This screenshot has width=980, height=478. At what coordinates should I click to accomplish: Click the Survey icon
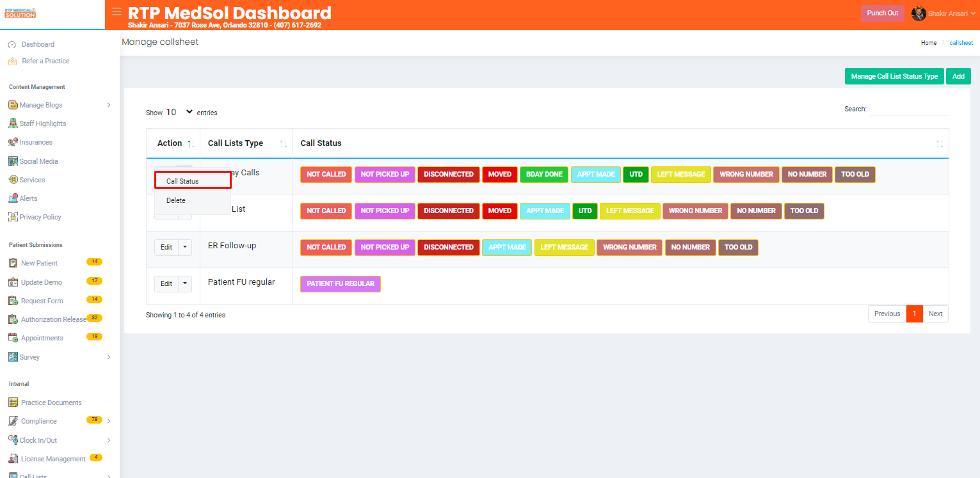click(x=13, y=356)
